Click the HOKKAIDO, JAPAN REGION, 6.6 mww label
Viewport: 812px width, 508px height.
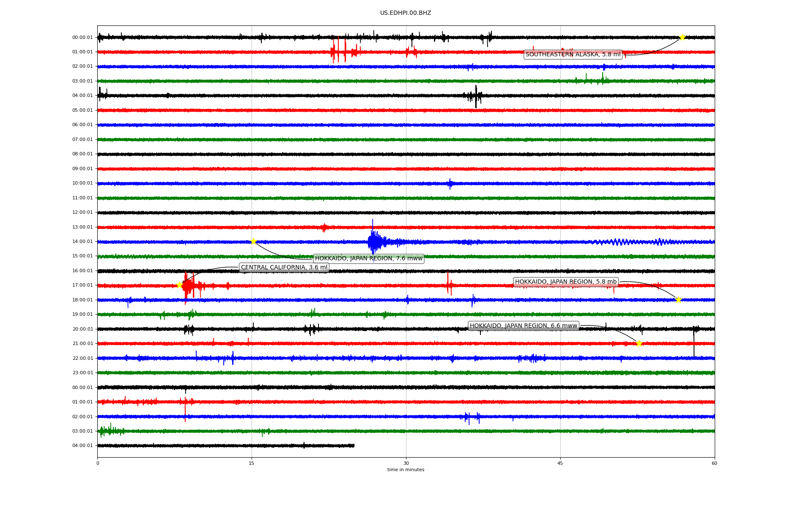pos(523,326)
